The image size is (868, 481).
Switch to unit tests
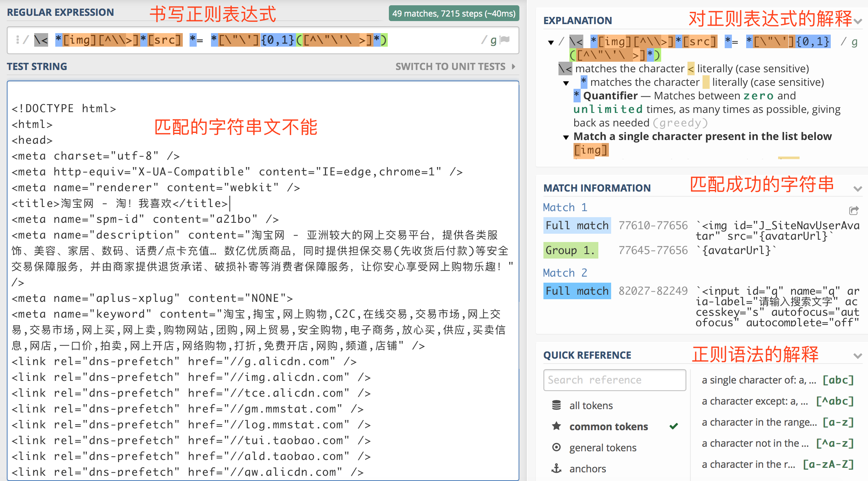pos(455,67)
